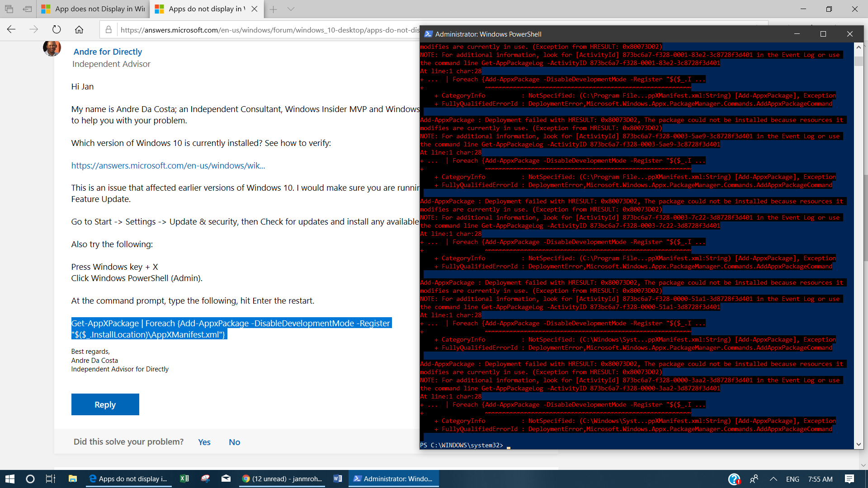Show the set-aside tabs icon
This screenshot has height=488, width=868.
click(x=9, y=9)
